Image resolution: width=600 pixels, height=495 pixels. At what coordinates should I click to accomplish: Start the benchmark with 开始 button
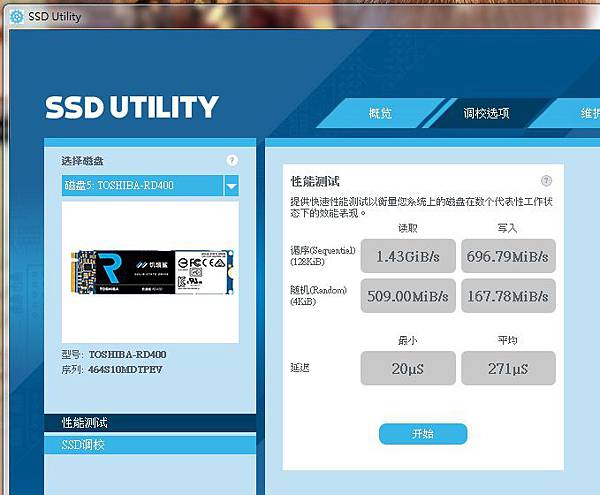(x=423, y=434)
